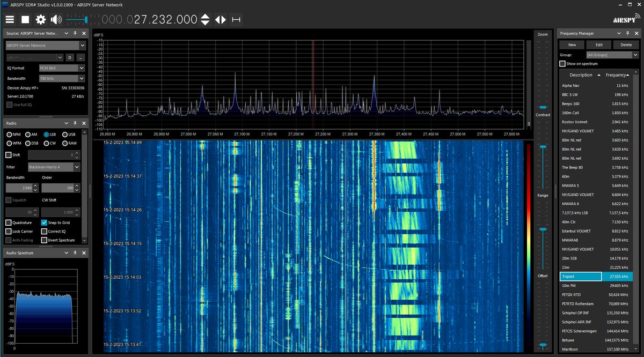Pin the Audio Spectrum panel
Image resolution: width=644 pixels, height=357 pixels.
76,252
